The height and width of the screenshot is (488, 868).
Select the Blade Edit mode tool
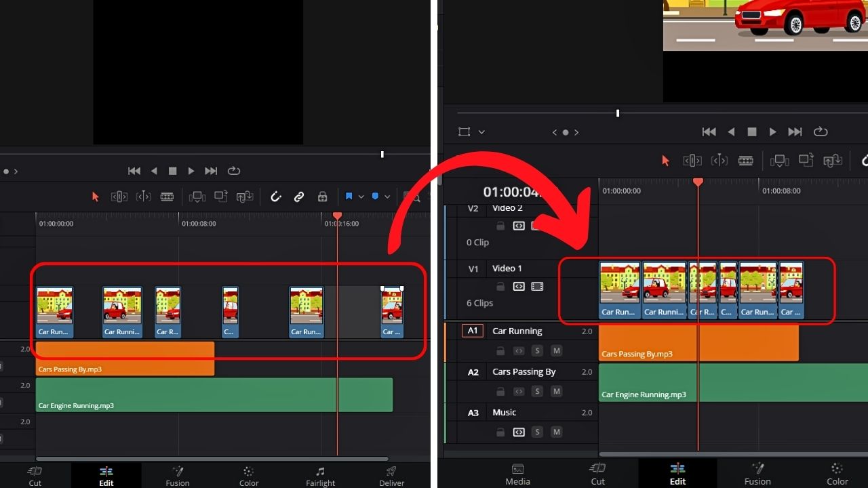(167, 197)
